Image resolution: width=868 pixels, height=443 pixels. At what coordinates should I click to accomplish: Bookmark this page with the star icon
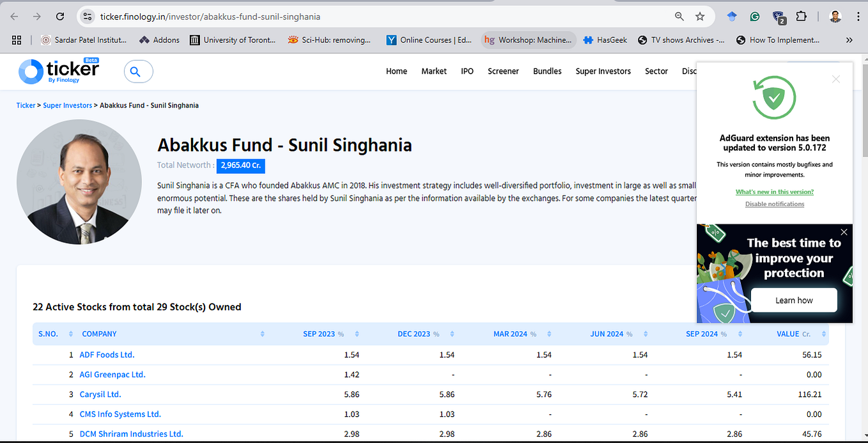[700, 17]
